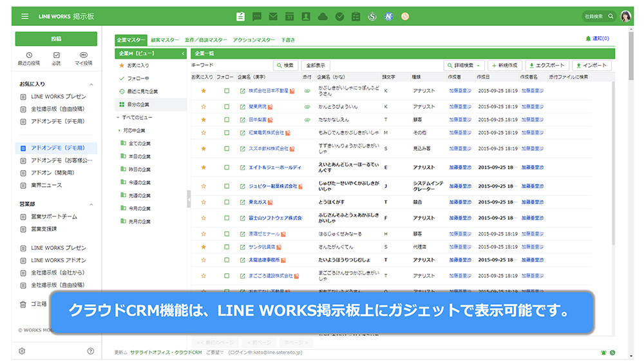Open the hamburger menu in the header

tap(24, 17)
